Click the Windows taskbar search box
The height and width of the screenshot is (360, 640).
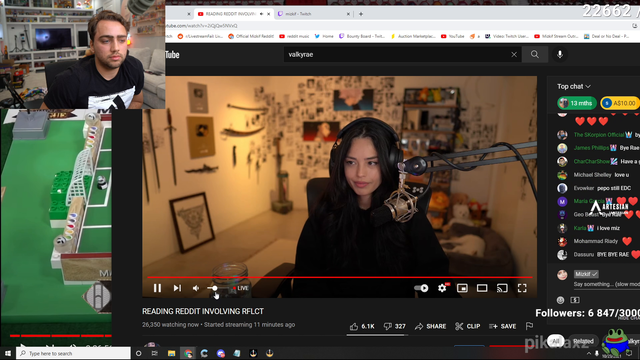tap(73, 353)
